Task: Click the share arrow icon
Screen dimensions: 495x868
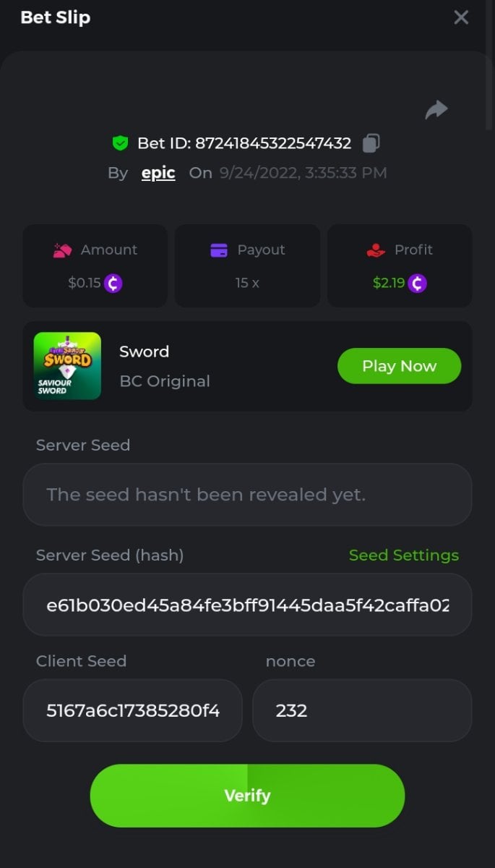Action: tap(436, 110)
